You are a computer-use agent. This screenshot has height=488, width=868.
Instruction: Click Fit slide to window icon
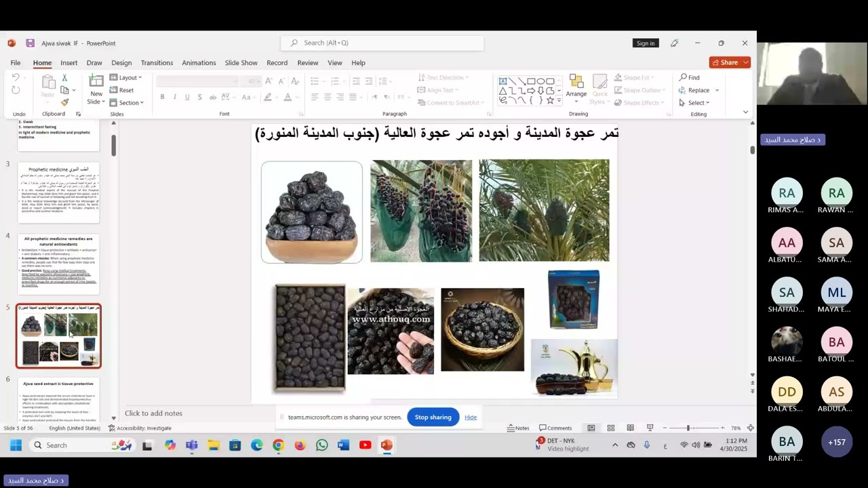coord(750,428)
